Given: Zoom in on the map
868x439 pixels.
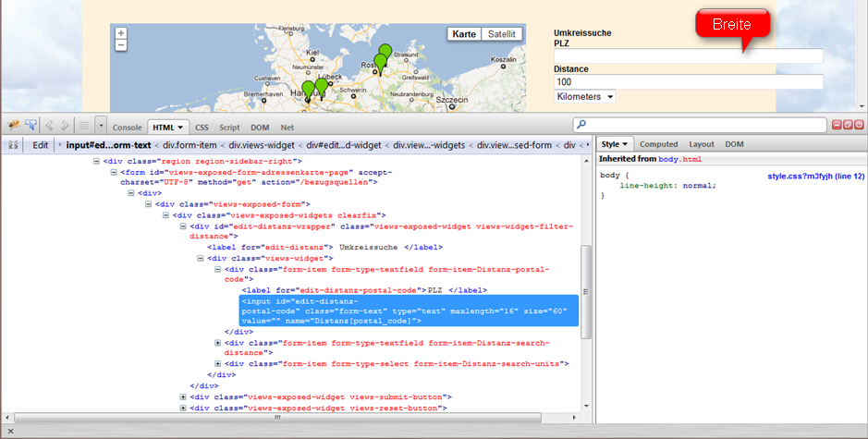Looking at the screenshot, I should click(x=121, y=33).
